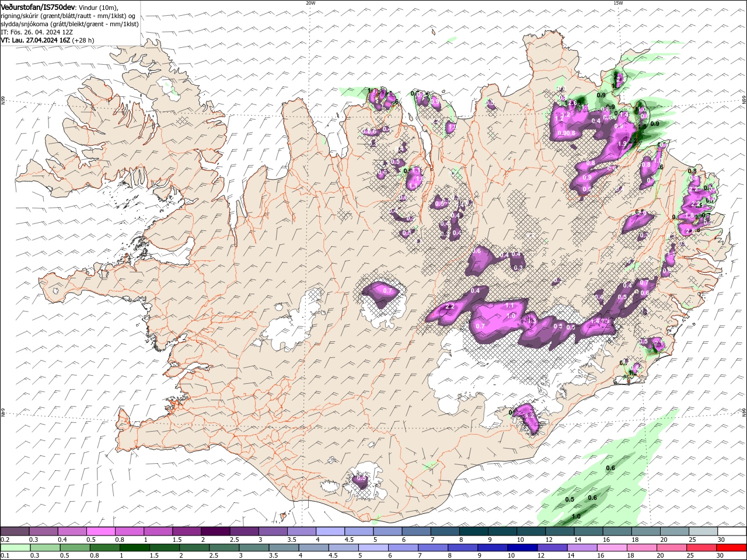747x560 pixels.
Task: Select the white swatch after 30 in snow legend
Action: [x=732, y=531]
